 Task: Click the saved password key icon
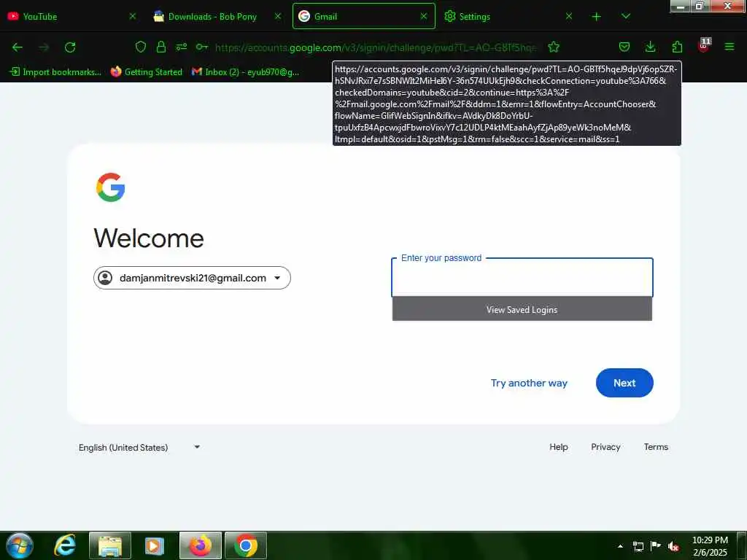click(202, 47)
